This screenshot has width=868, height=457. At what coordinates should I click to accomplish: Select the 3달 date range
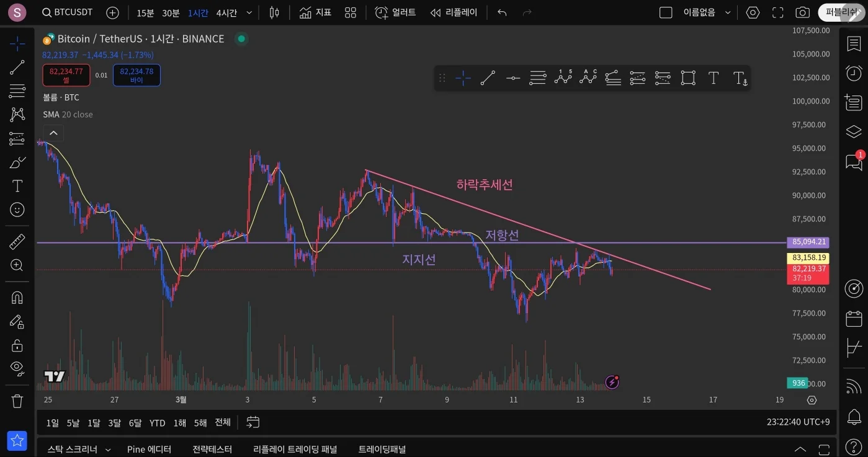click(114, 423)
